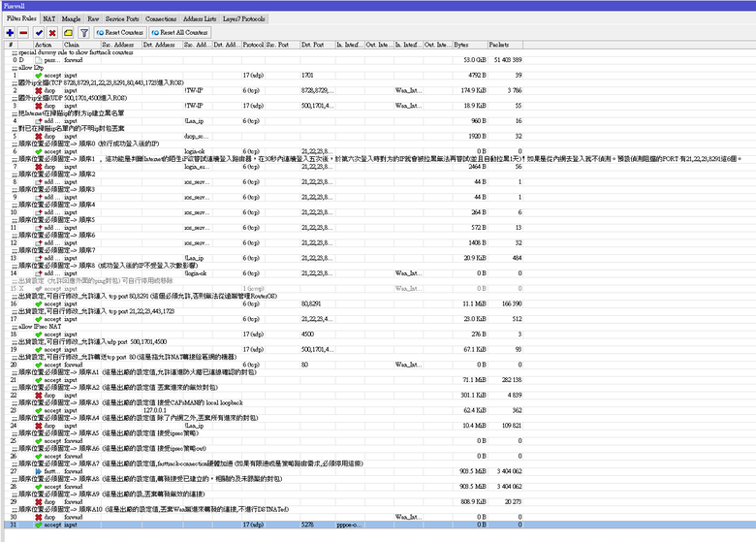Click Reset All Counters button
The width and height of the screenshot is (756, 542).
tap(179, 33)
